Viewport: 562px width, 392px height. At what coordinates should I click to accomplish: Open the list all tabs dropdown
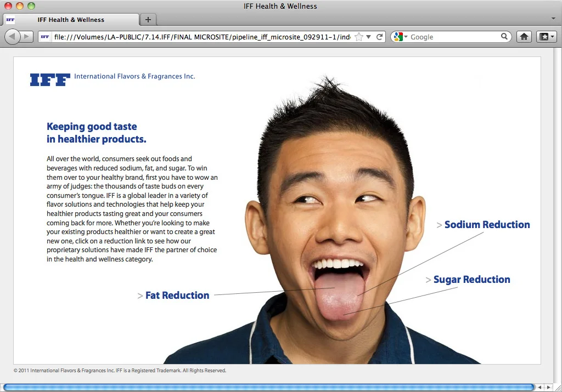tap(553, 18)
